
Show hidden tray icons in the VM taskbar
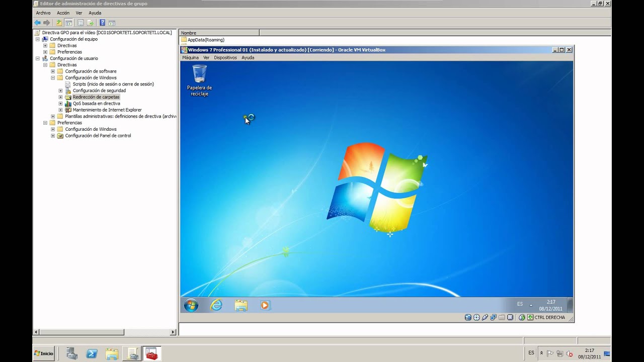click(x=531, y=305)
